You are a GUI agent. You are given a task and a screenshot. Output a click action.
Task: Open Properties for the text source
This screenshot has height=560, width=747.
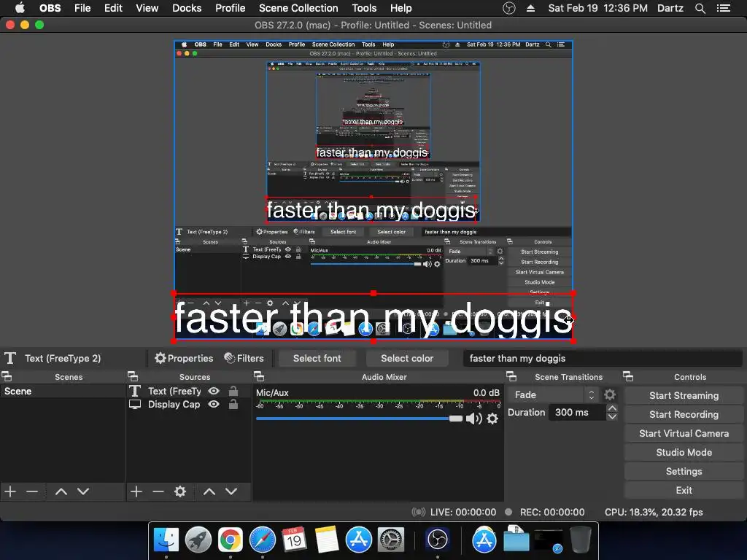click(x=184, y=358)
